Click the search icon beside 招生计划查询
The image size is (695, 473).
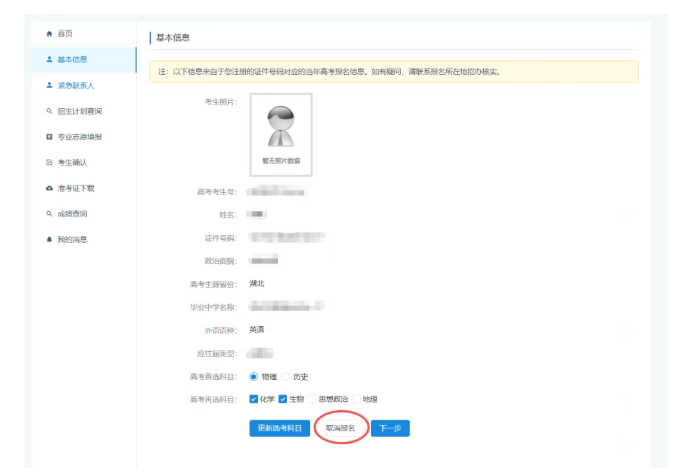click(49, 111)
